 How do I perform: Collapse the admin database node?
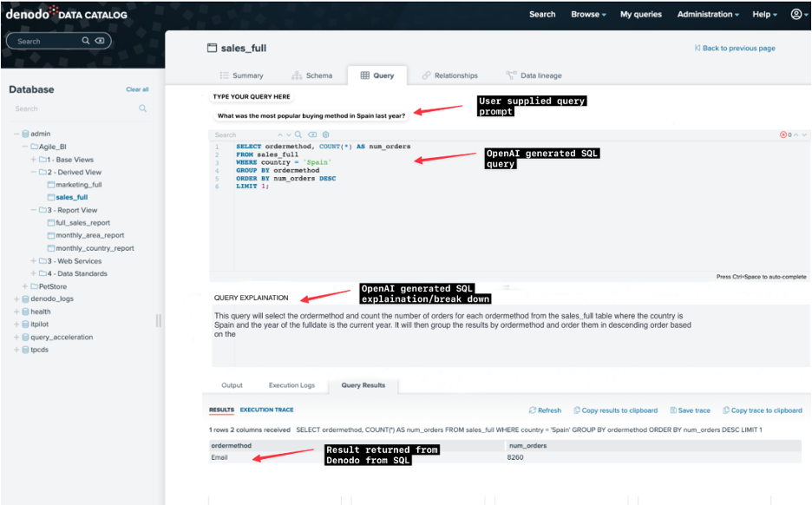[x=16, y=134]
